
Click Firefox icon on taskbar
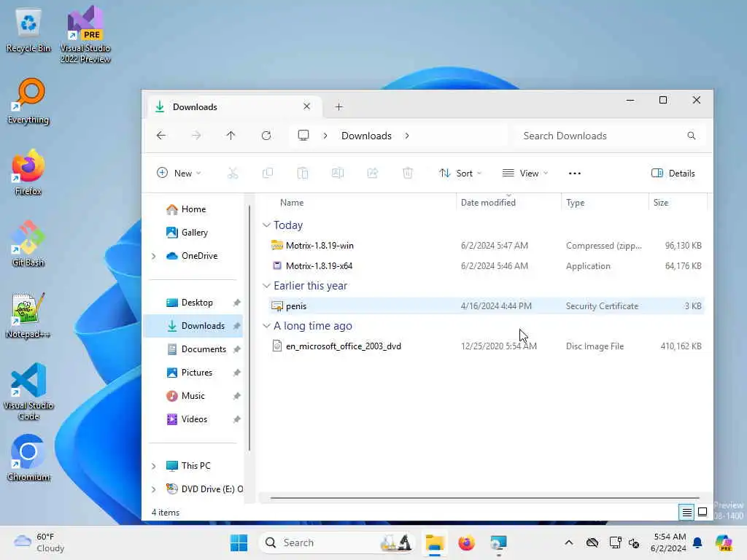click(466, 542)
